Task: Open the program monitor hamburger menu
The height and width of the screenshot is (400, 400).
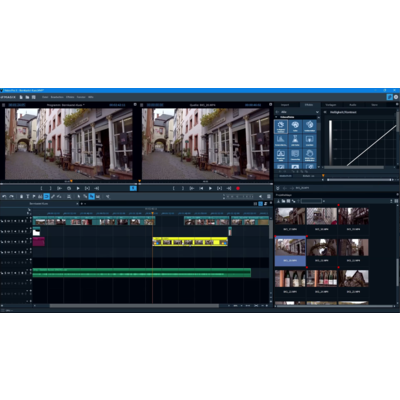Action: [3, 105]
